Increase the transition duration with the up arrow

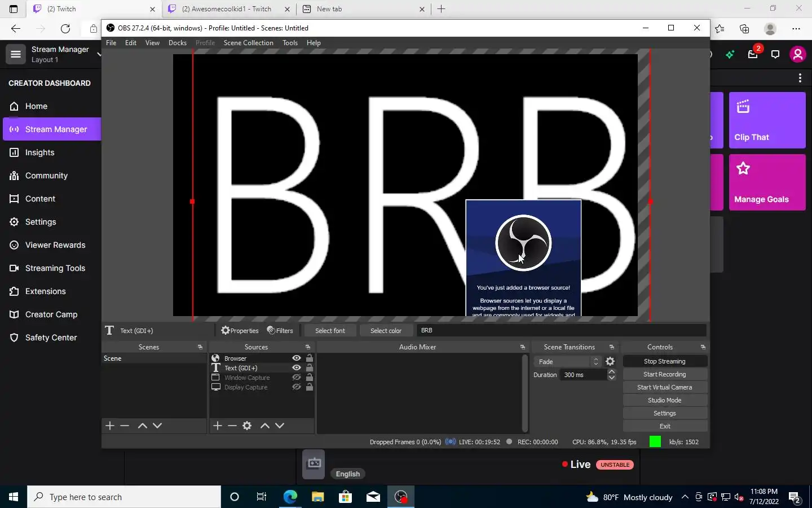click(x=612, y=372)
